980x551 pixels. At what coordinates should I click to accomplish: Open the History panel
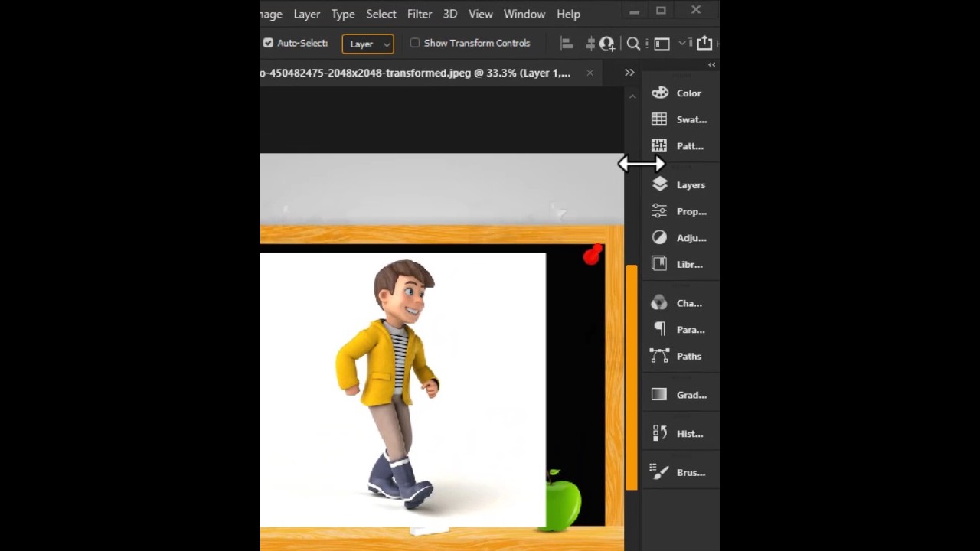[x=677, y=434]
